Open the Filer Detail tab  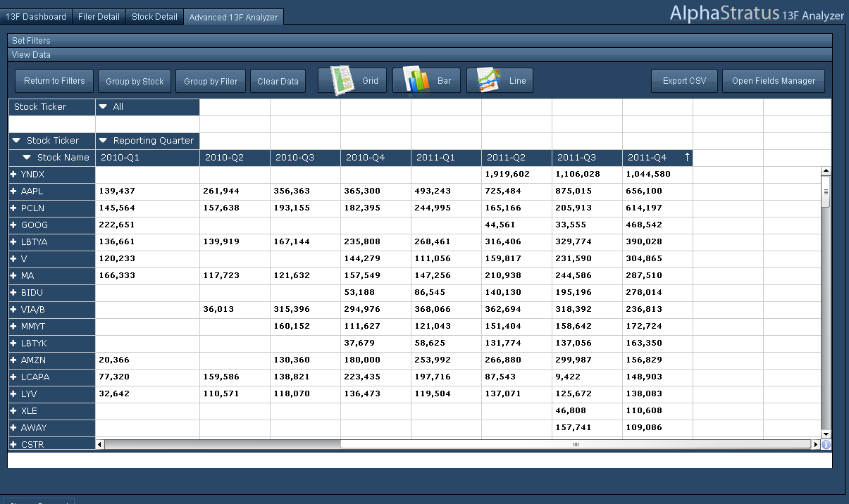click(x=99, y=16)
